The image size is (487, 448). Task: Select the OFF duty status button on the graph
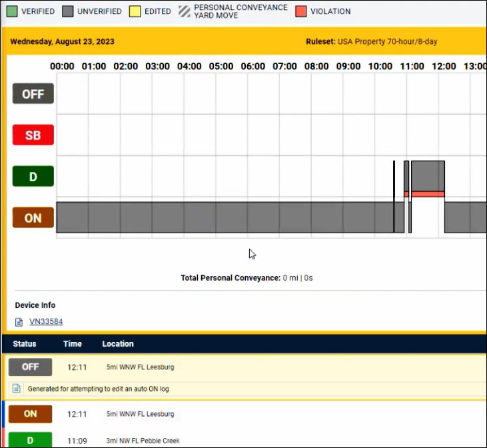pyautogui.click(x=33, y=94)
